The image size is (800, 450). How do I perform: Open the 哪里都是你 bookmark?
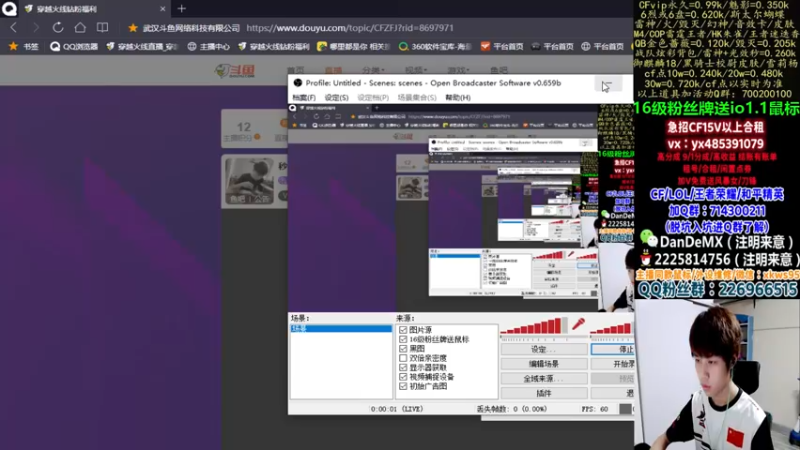pyautogui.click(x=353, y=46)
